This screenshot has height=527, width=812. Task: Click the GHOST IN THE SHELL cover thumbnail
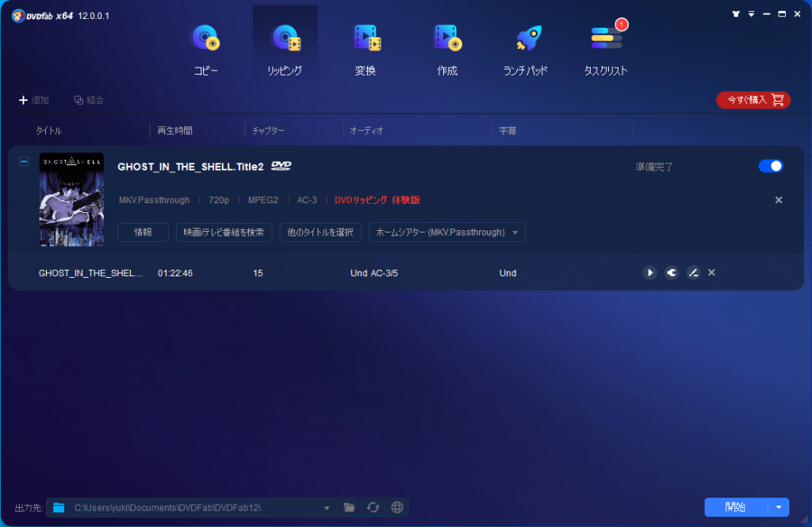(71, 199)
